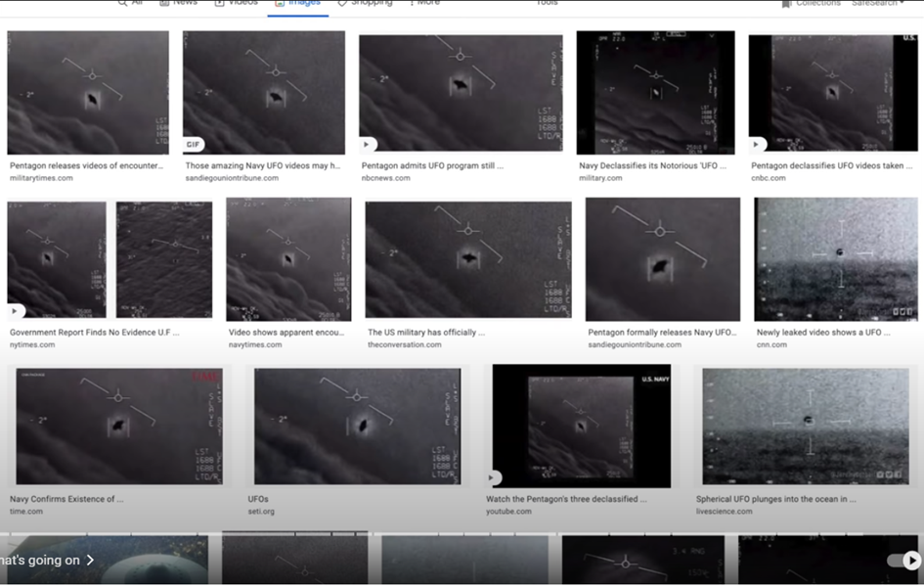Image resolution: width=924 pixels, height=586 pixels.
Task: Click the livescience.com source text
Action: 724,512
